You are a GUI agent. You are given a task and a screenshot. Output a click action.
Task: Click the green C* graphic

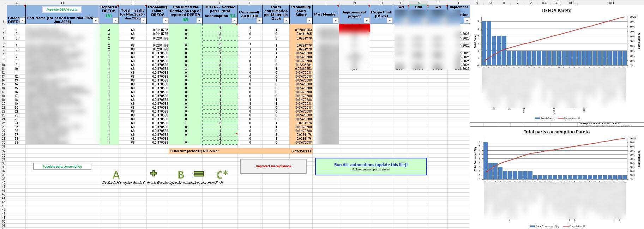222,174
